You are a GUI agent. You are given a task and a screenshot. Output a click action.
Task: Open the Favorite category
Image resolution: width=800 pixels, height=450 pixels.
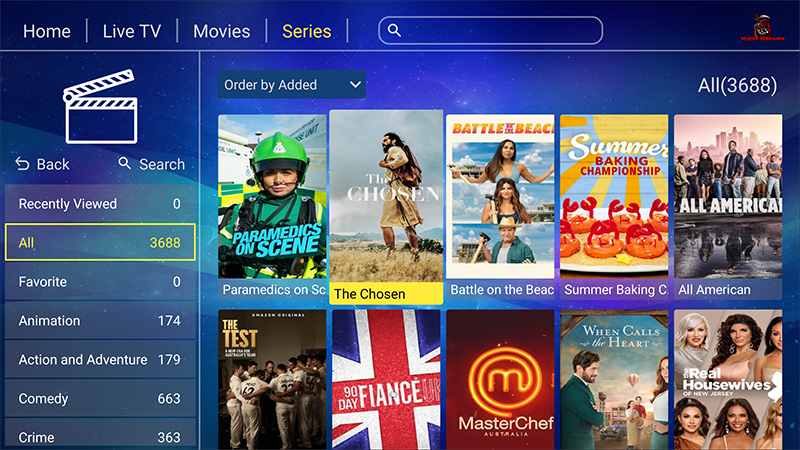point(100,282)
